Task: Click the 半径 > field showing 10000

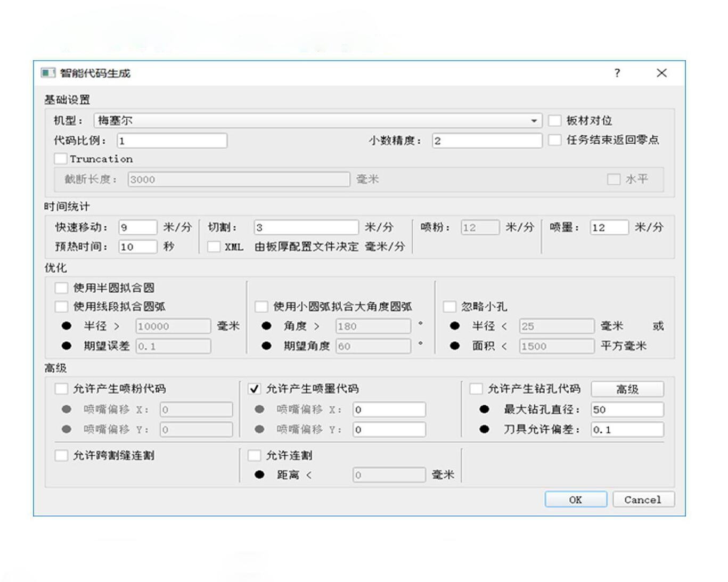Action: click(173, 326)
